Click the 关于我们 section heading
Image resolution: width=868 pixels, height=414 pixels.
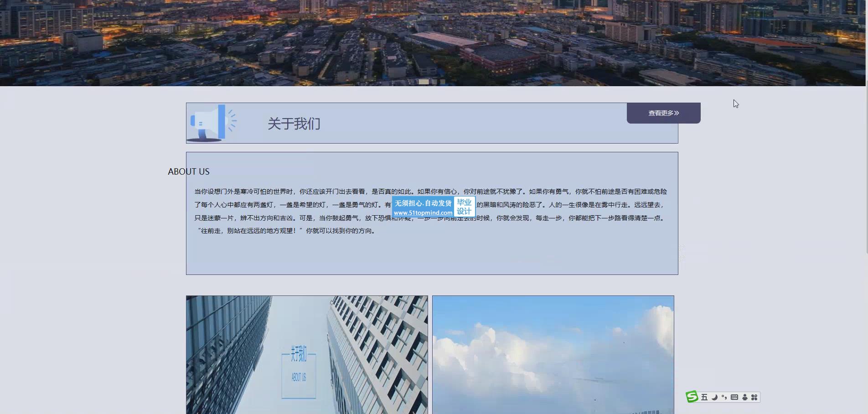[x=294, y=124]
